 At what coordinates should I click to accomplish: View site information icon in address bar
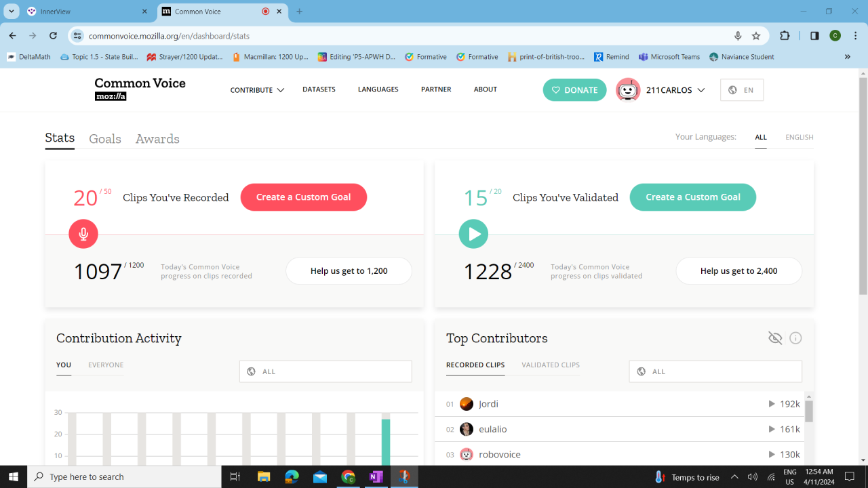click(77, 36)
